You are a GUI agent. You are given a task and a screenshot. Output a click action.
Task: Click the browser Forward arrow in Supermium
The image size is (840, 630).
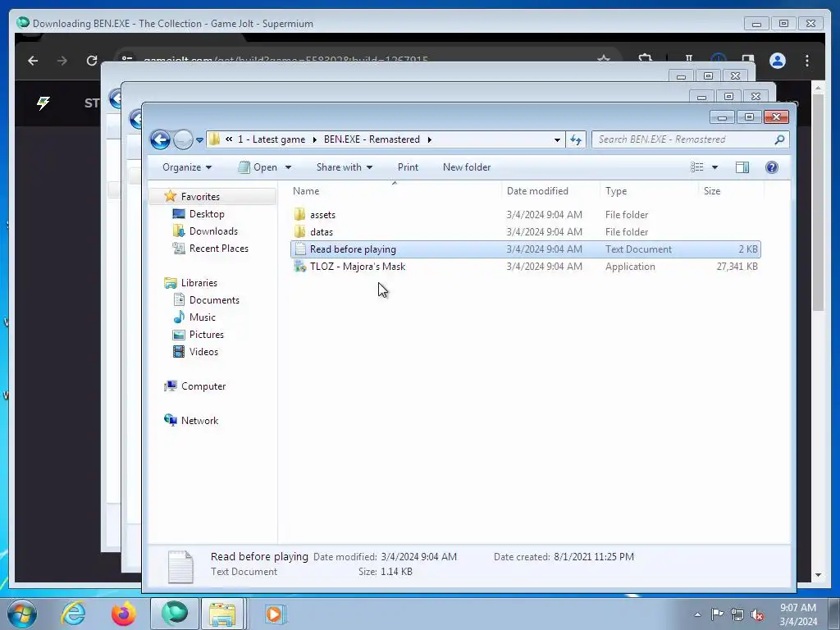tap(62, 61)
